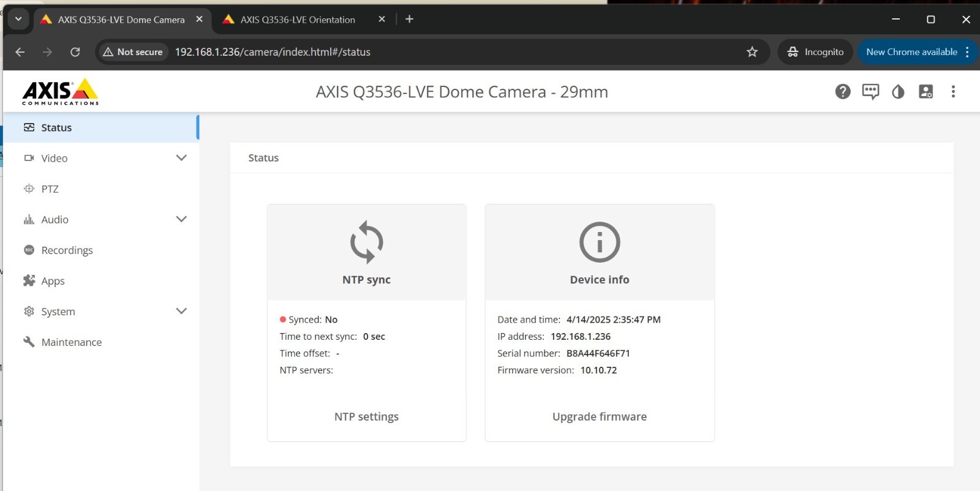Screen dimensions: 980x491
Task: Bookmark this page with the star icon
Action: [x=752, y=52]
